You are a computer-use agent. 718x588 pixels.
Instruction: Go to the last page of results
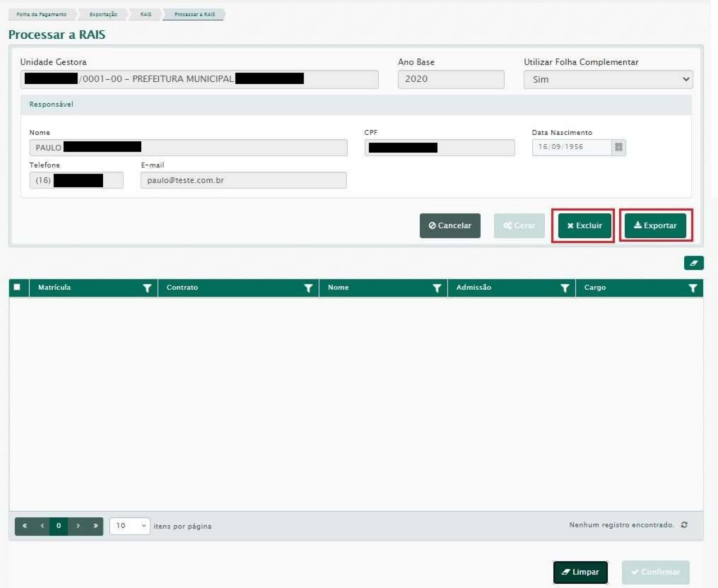[95, 526]
